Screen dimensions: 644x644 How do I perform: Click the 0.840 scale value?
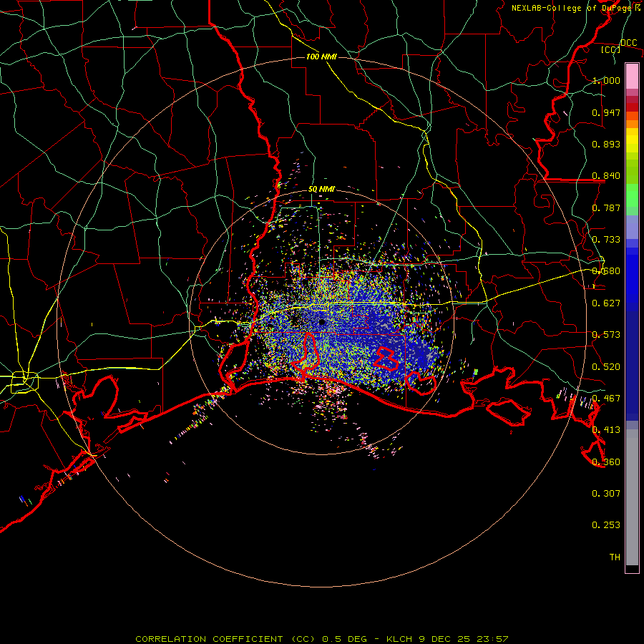point(606,176)
